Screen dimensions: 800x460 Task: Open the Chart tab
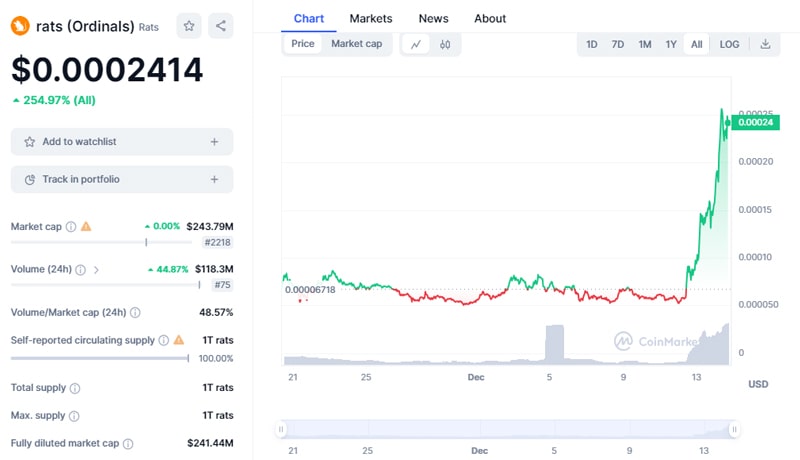pyautogui.click(x=309, y=19)
